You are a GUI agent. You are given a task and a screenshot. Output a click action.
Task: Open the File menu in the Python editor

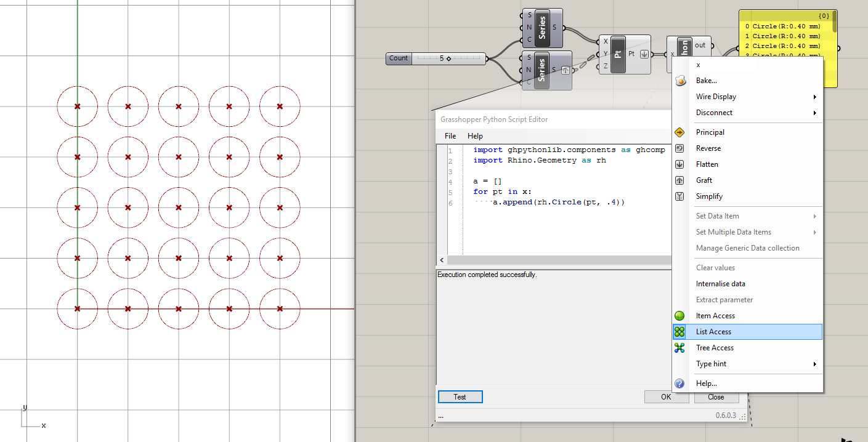pos(449,135)
